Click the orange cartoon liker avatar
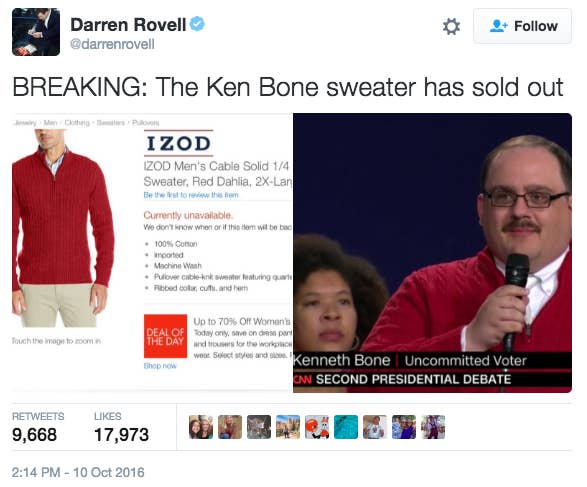 click(317, 427)
